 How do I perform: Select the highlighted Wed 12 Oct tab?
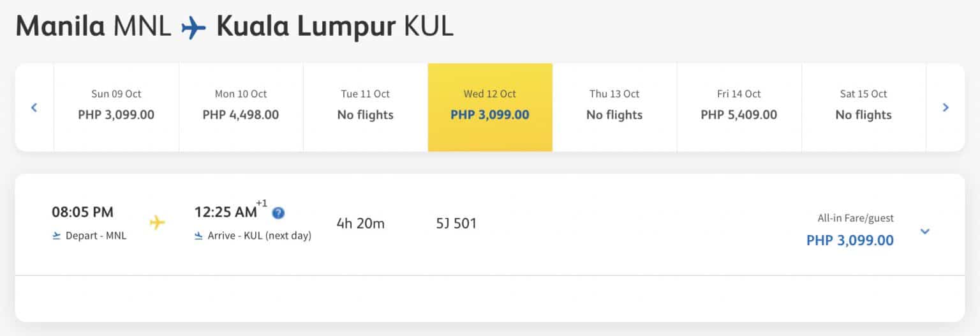pos(490,107)
